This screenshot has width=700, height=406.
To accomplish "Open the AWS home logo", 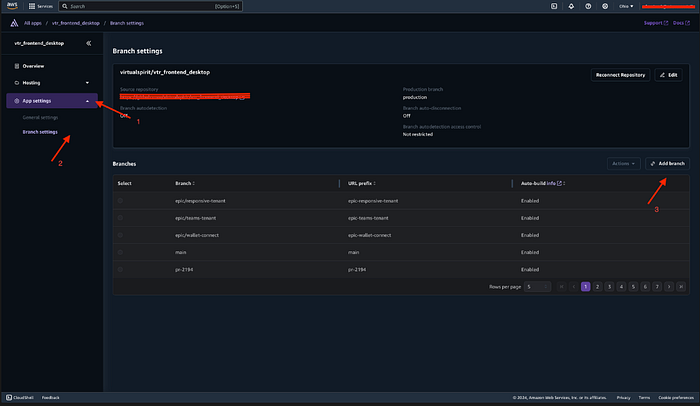I will click(12, 6).
